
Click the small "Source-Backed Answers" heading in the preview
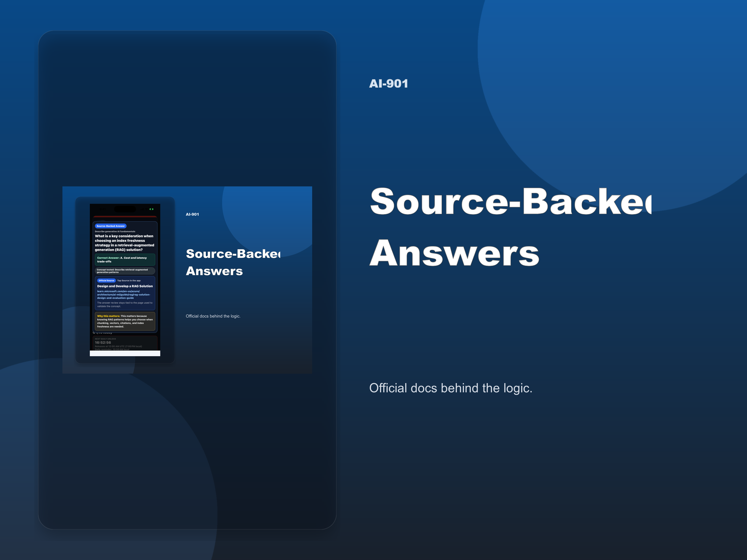pyautogui.click(x=233, y=262)
